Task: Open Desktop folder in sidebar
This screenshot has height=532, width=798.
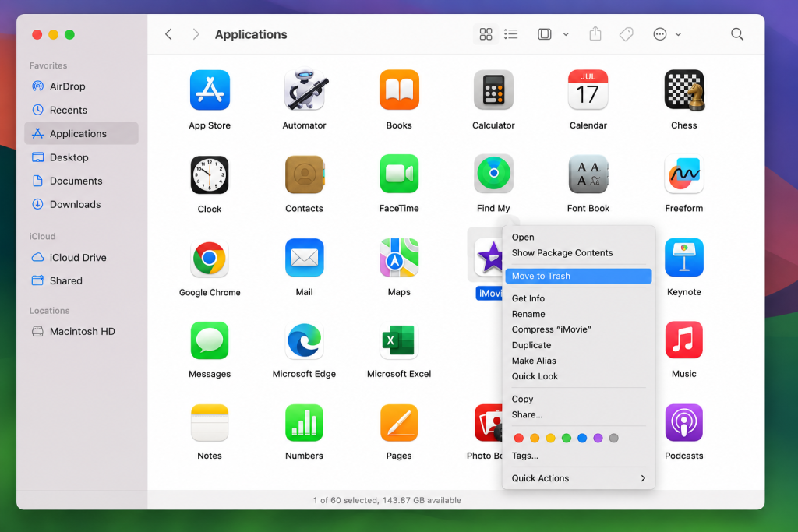Action: (x=81, y=157)
